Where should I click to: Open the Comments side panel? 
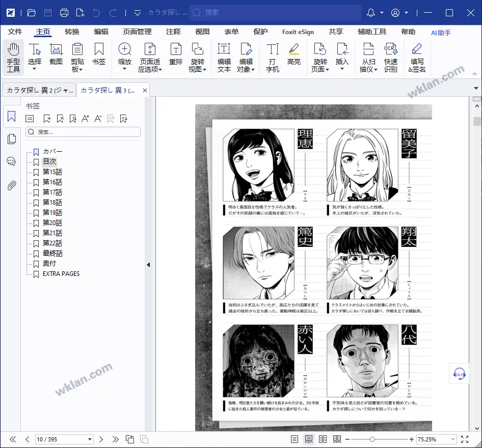click(11, 161)
